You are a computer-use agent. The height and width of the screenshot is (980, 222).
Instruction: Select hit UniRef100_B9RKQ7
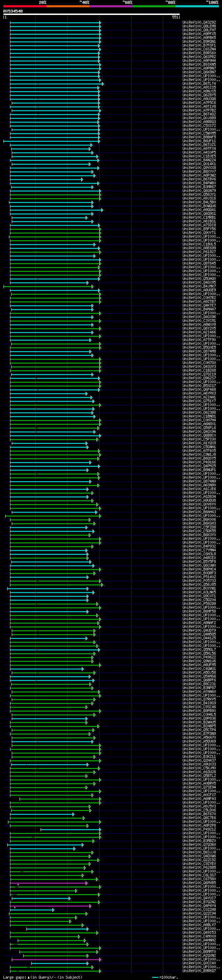(x=199, y=971)
